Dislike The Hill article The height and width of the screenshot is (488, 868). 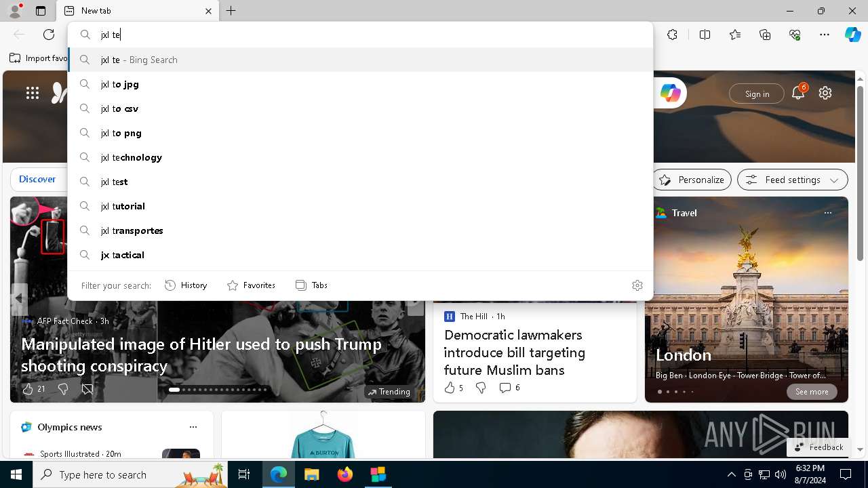pos(481,388)
